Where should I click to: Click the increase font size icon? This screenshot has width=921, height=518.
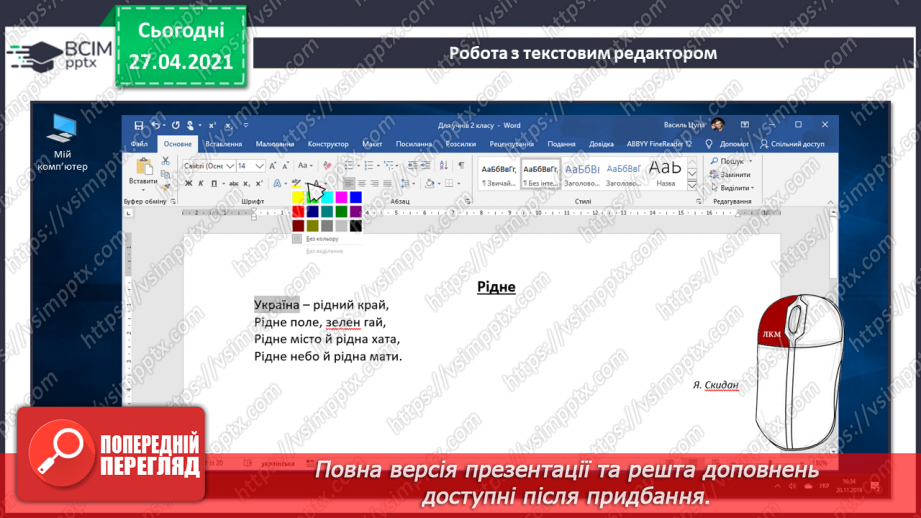[273, 166]
